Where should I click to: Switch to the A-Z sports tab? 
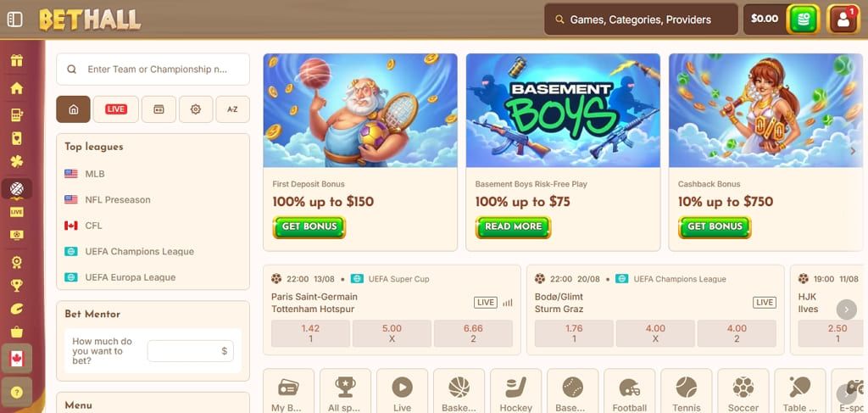232,109
